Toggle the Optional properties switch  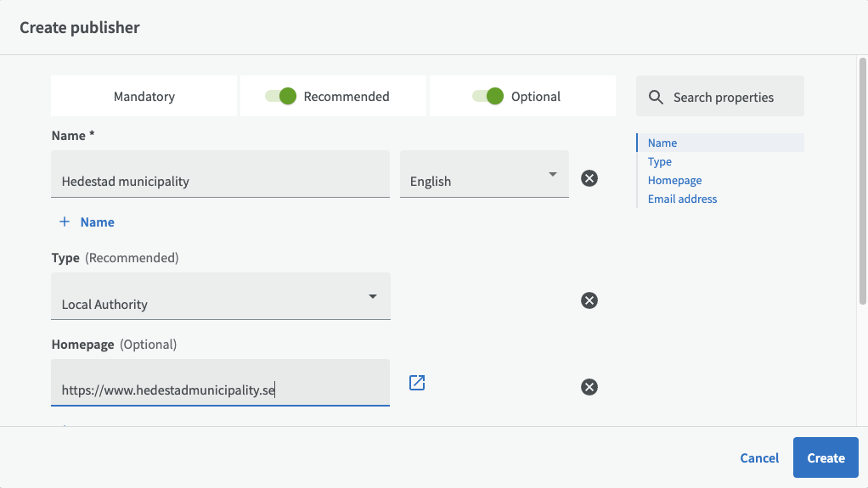488,96
